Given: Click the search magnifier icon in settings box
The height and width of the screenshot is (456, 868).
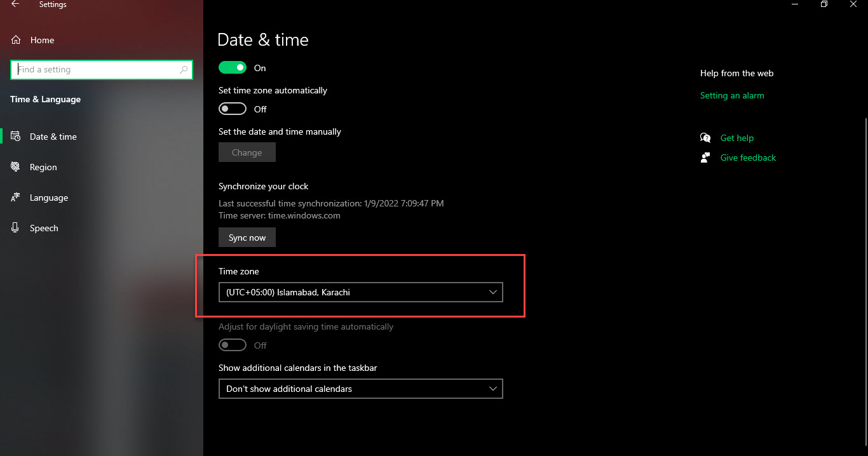Looking at the screenshot, I should pos(184,70).
